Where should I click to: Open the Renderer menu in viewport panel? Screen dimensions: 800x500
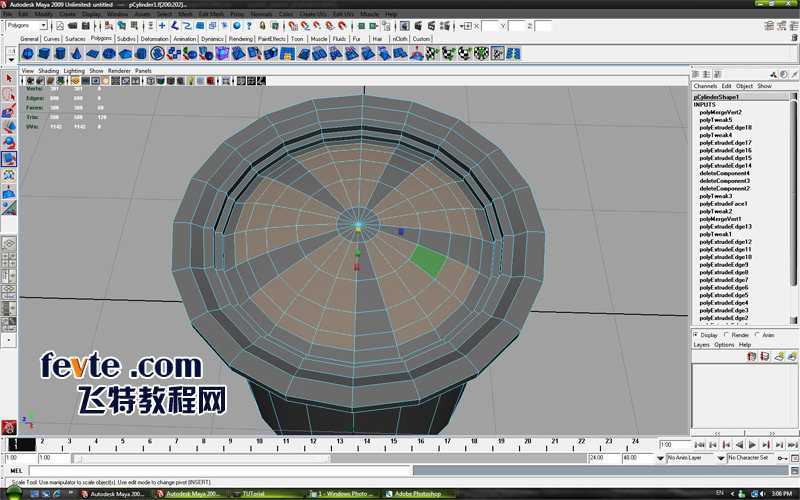[x=119, y=71]
